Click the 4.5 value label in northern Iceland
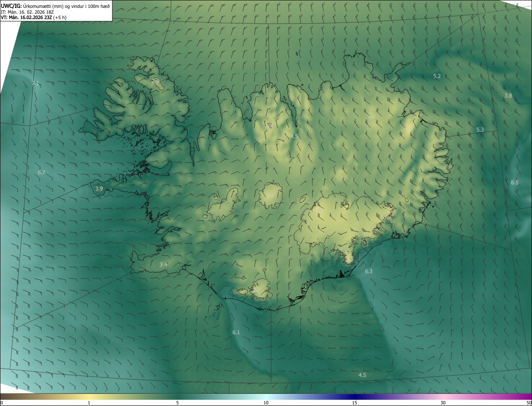Image resolution: width=532 pixels, height=406 pixels. click(294, 136)
